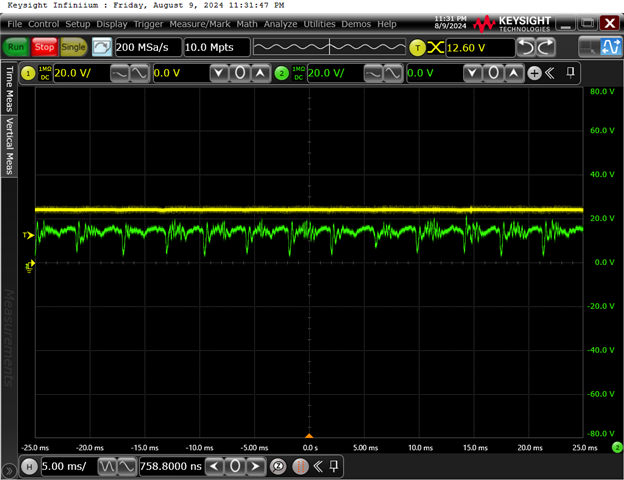Edit the 10.0 Mpts memory depth field
This screenshot has height=480, width=624.
point(217,47)
